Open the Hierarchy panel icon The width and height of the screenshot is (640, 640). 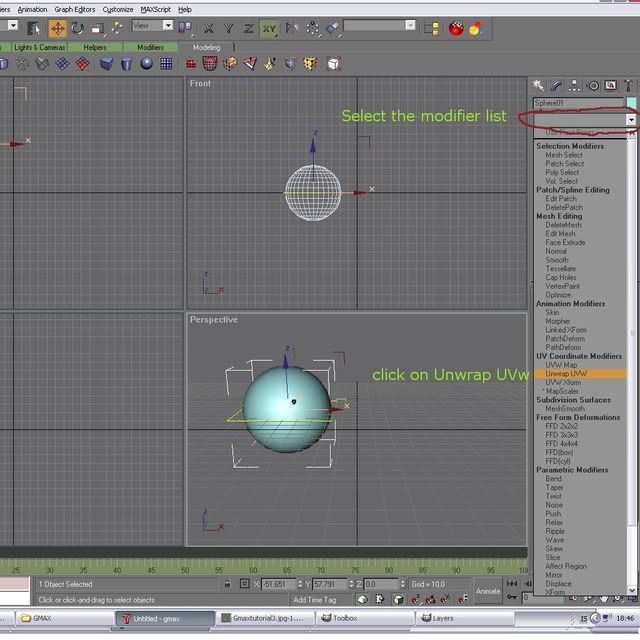tap(575, 86)
